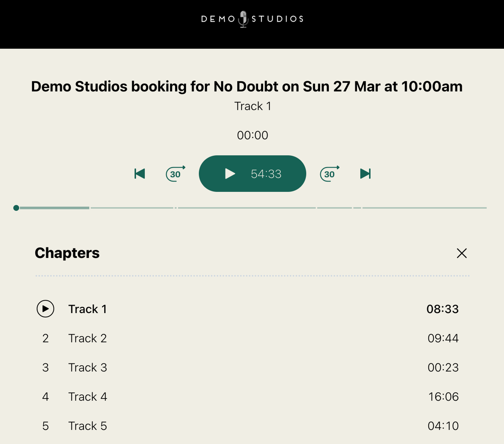The height and width of the screenshot is (444, 504).
Task: Close the Chapters panel
Action: coord(461,253)
